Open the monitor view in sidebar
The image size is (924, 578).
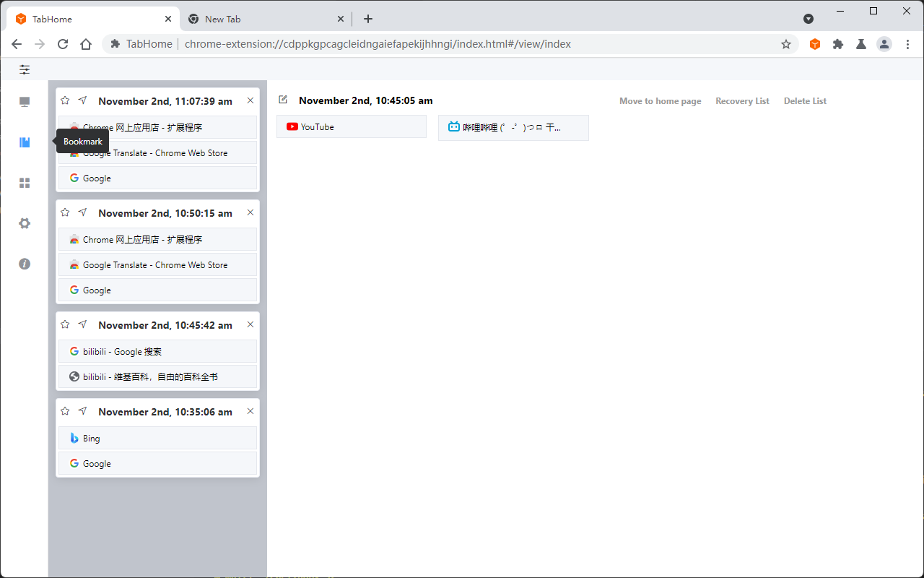tap(25, 102)
